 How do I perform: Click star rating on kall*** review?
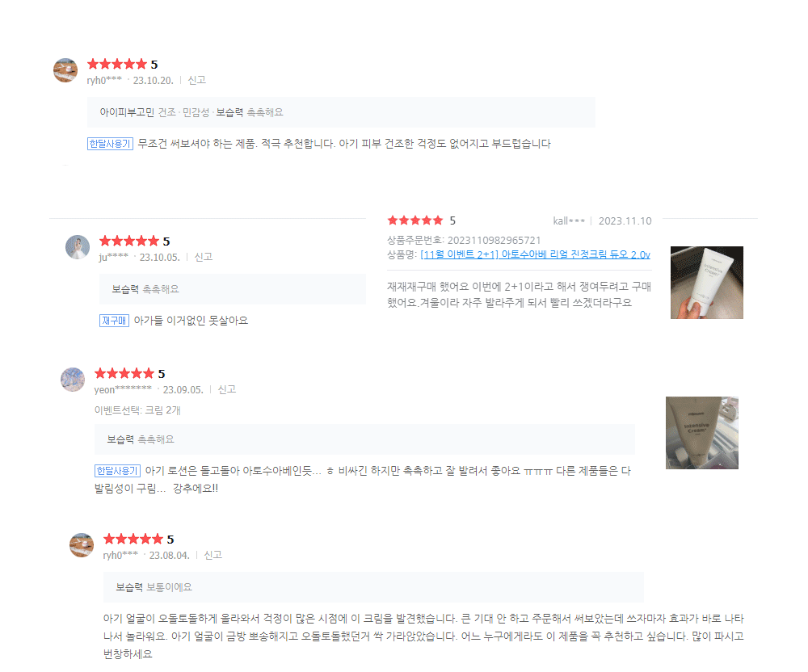415,220
